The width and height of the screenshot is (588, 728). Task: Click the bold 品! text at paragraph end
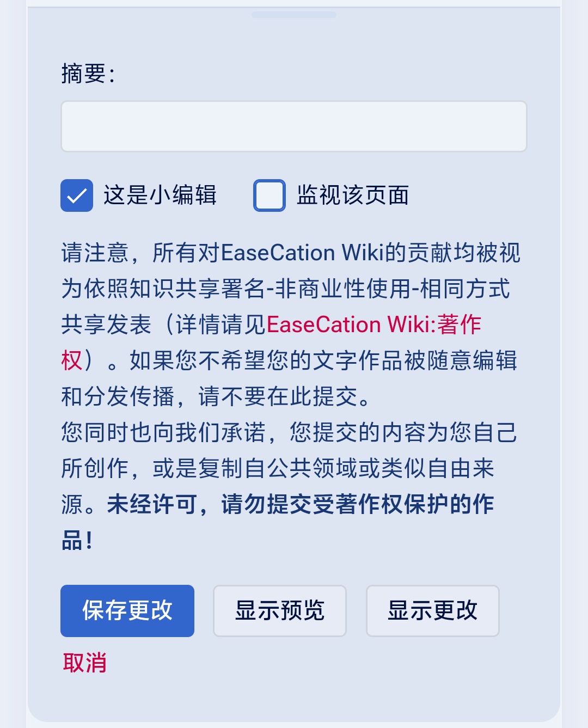pyautogui.click(x=77, y=541)
